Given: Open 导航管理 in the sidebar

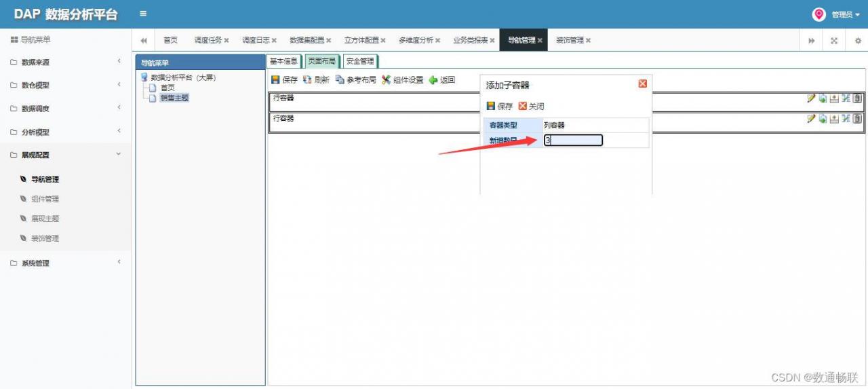Looking at the screenshot, I should [x=45, y=179].
